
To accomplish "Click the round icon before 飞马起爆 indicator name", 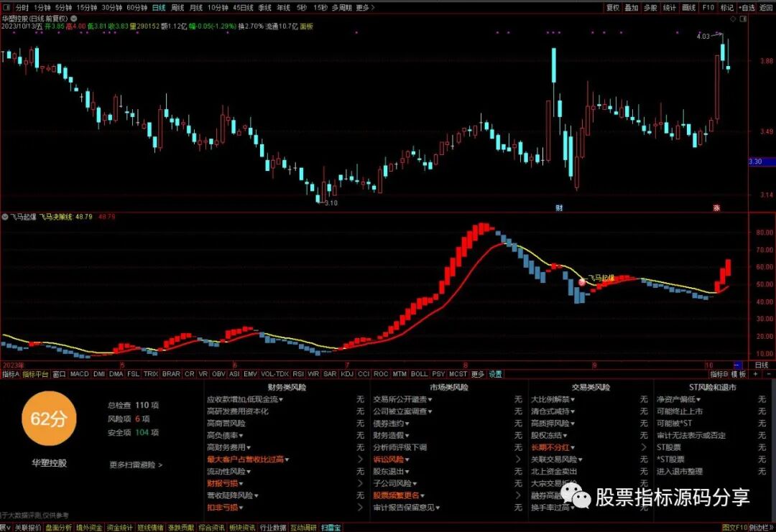I will point(5,217).
